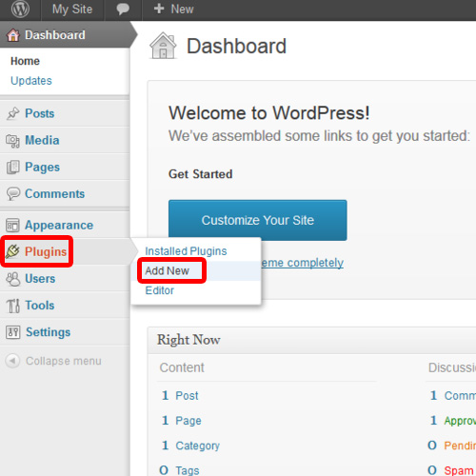Open the Tools menu
The image size is (476, 476).
[x=40, y=306]
